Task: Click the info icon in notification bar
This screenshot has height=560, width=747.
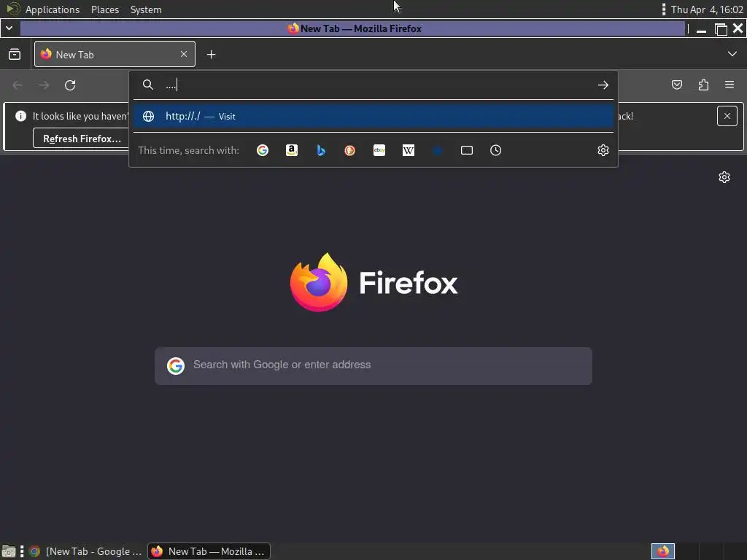Action: (x=20, y=116)
